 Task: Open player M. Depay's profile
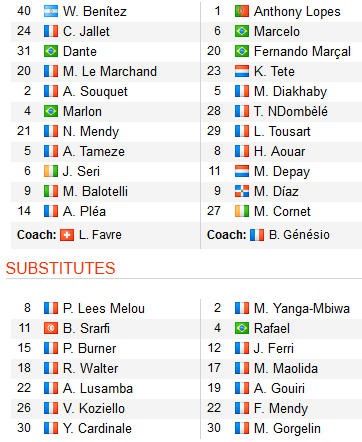tap(282, 172)
